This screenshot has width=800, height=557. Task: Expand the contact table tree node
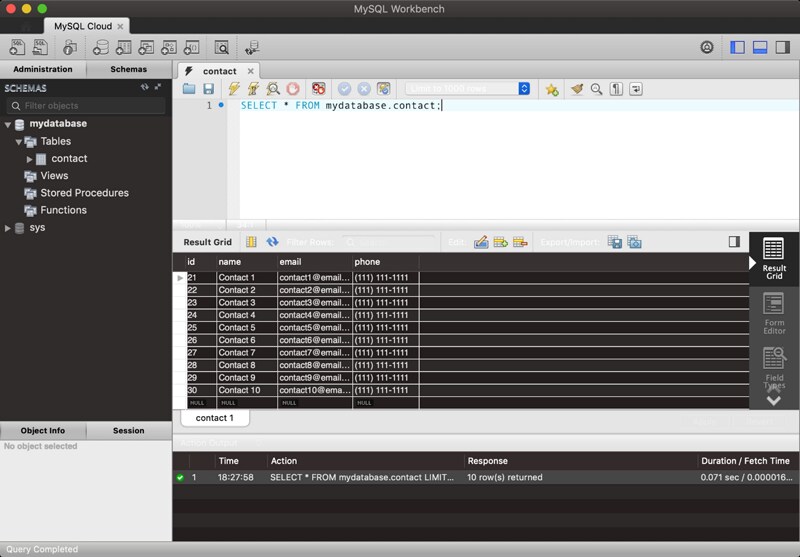coord(29,159)
